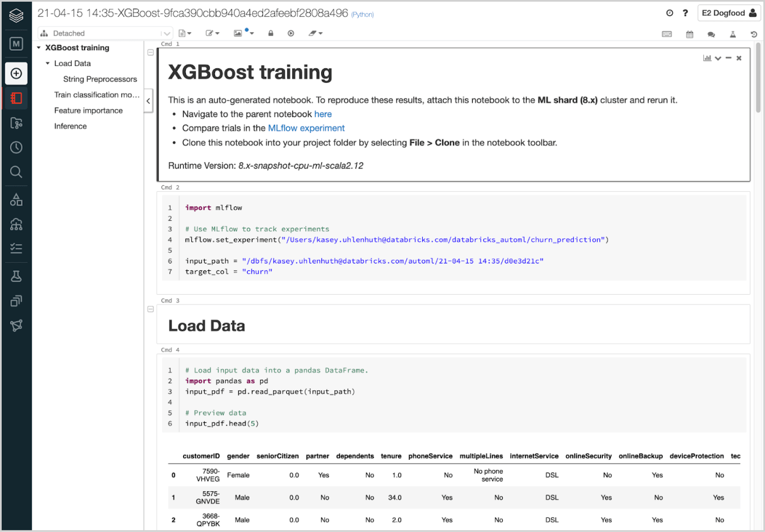The width and height of the screenshot is (765, 532).
Task: Collapse the Cmd 1 cell with minus box
Action: click(150, 52)
